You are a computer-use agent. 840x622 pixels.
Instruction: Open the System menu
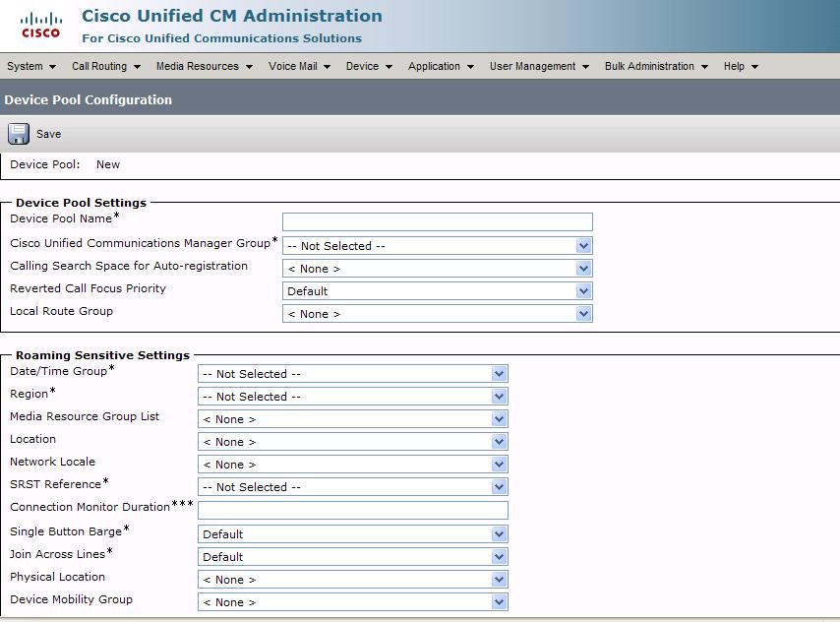(29, 66)
